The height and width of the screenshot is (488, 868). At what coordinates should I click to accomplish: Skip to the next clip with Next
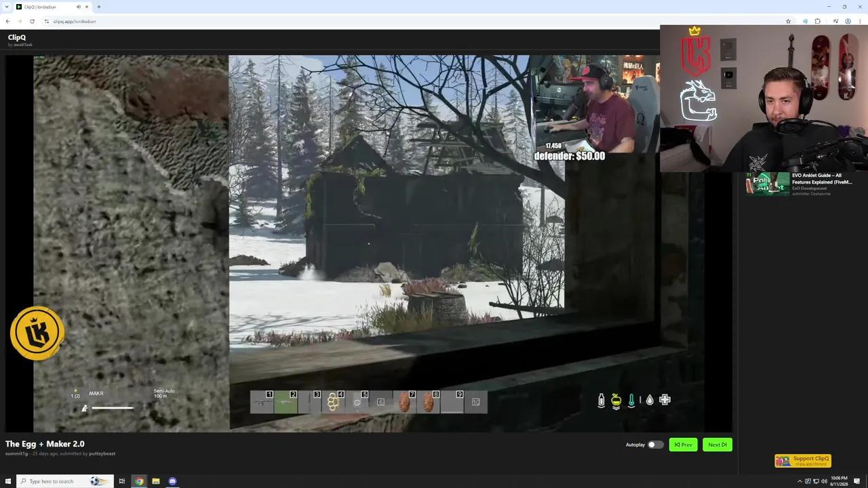coord(717,445)
